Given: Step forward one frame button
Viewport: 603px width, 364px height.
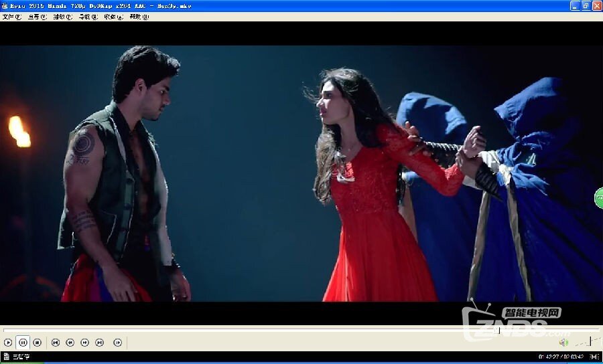Looking at the screenshot, I should tap(118, 343).
